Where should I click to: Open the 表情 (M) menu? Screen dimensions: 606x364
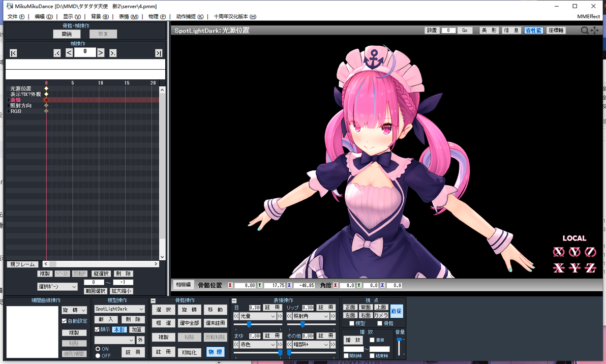pos(129,16)
